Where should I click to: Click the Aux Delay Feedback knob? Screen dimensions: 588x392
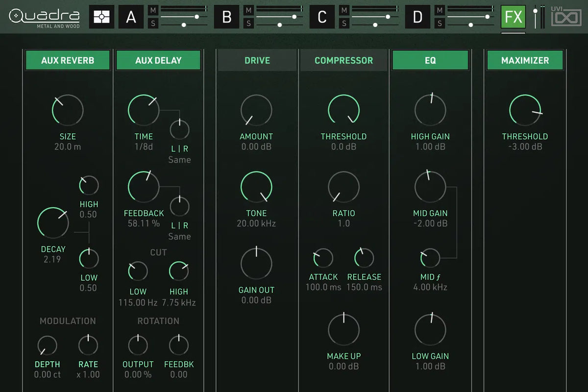pos(144,187)
